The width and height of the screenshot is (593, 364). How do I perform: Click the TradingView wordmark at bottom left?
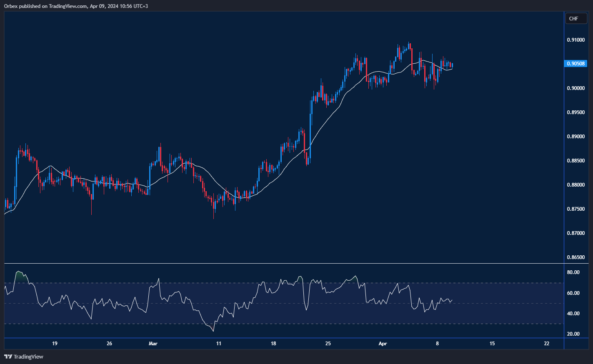[x=28, y=357]
